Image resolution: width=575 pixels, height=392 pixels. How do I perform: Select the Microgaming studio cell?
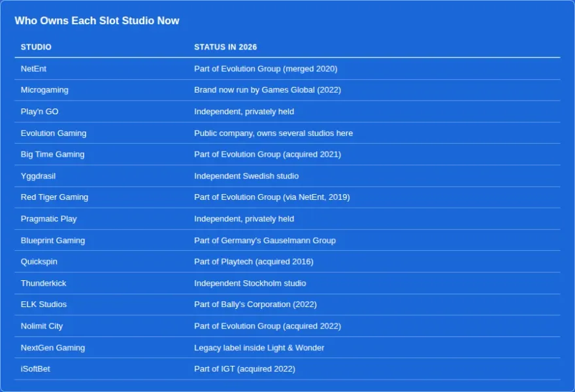click(x=44, y=90)
